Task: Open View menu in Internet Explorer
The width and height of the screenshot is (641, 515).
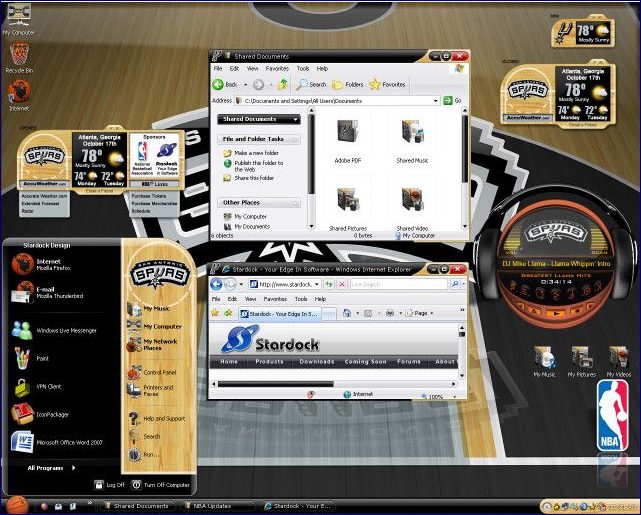Action: [251, 299]
